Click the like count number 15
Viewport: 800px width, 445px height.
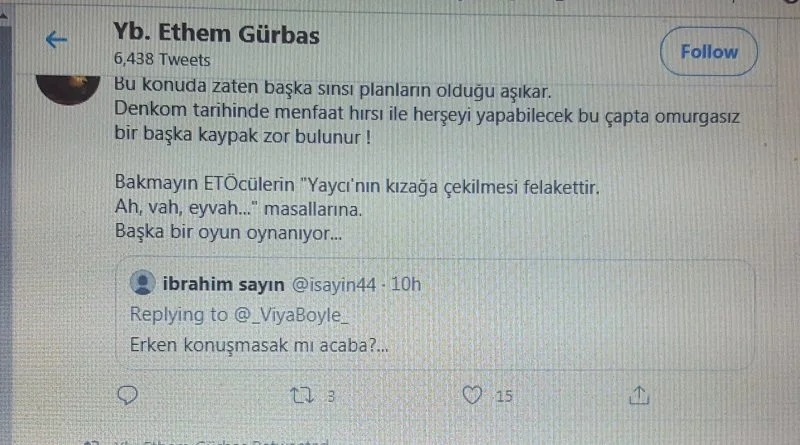504,397
